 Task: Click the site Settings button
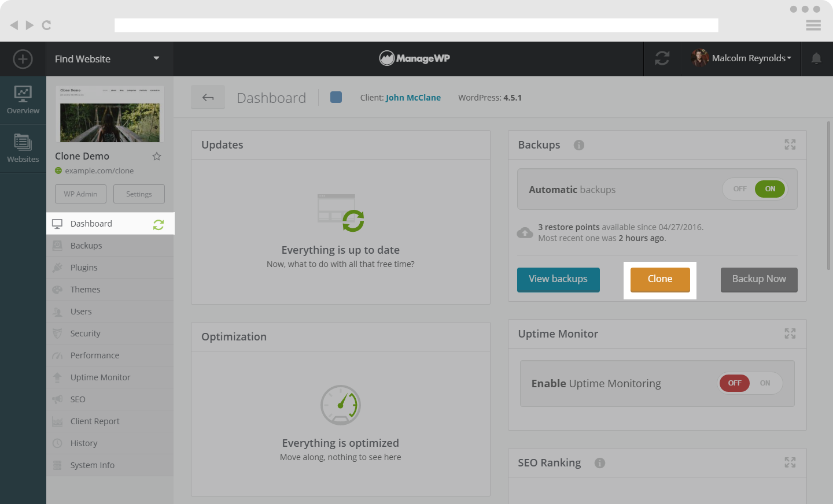point(139,194)
